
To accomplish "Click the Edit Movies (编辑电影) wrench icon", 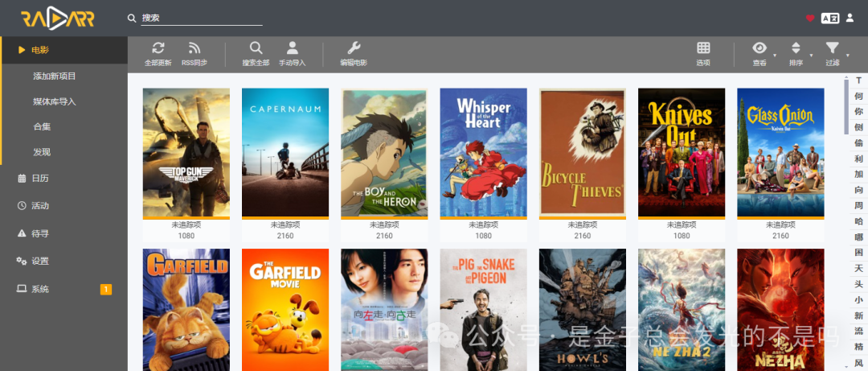I will 354,48.
